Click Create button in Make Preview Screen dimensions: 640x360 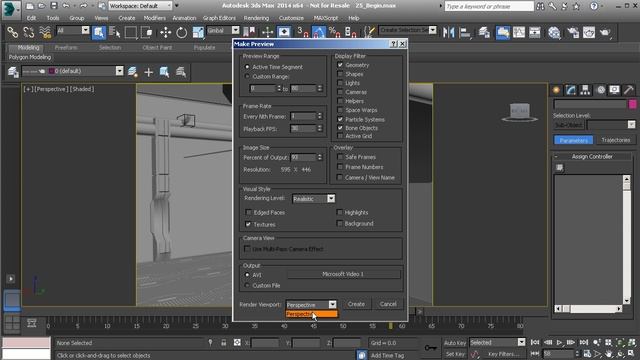[356, 304]
